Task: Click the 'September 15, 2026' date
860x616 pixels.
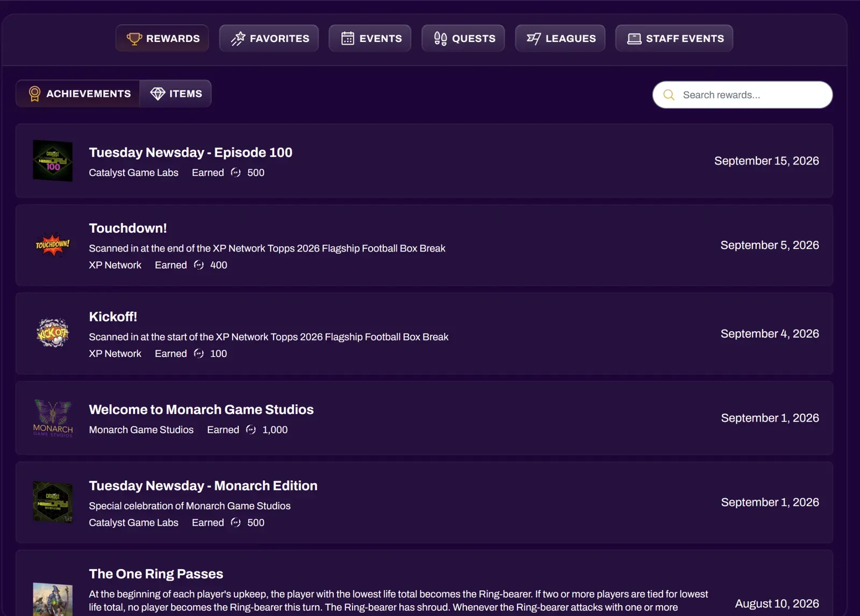Action: (x=766, y=161)
